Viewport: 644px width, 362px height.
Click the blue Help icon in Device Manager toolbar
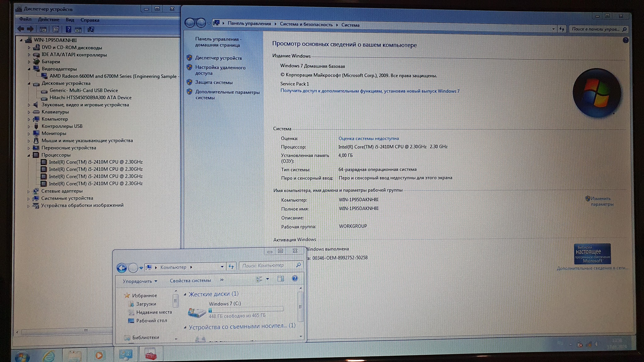pyautogui.click(x=68, y=30)
